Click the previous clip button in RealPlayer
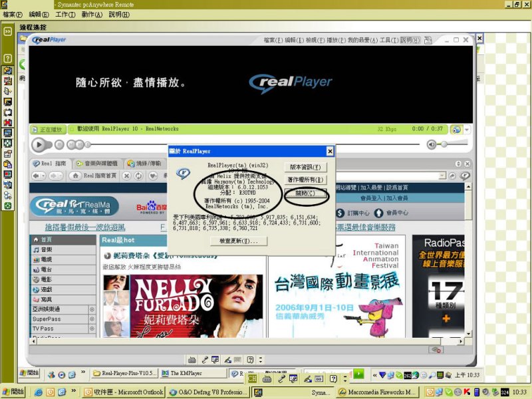The width and height of the screenshot is (532, 399). [x=71, y=145]
